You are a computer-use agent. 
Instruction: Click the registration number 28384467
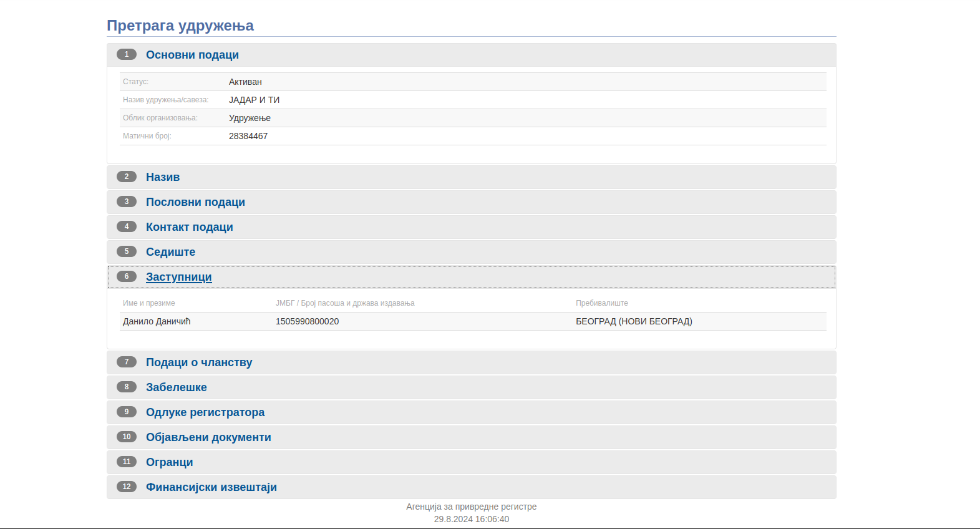[248, 136]
